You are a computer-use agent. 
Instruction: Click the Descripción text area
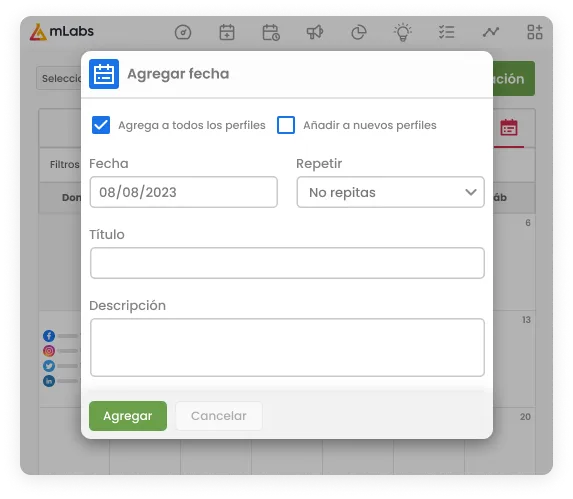tap(287, 347)
